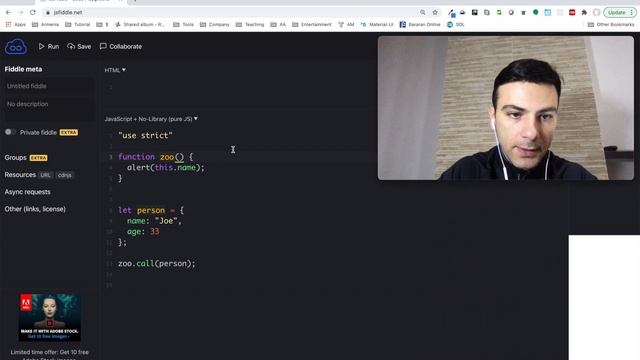Screen dimensions: 640x360
Task: Open the Chrome three-dot menu
Action: tap(631, 13)
